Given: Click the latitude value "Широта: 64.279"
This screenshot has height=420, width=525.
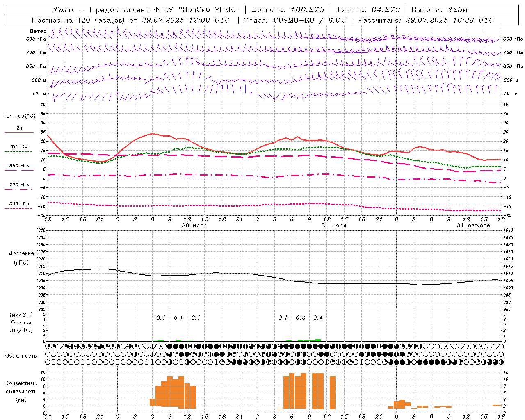Looking at the screenshot, I should pos(367,10).
